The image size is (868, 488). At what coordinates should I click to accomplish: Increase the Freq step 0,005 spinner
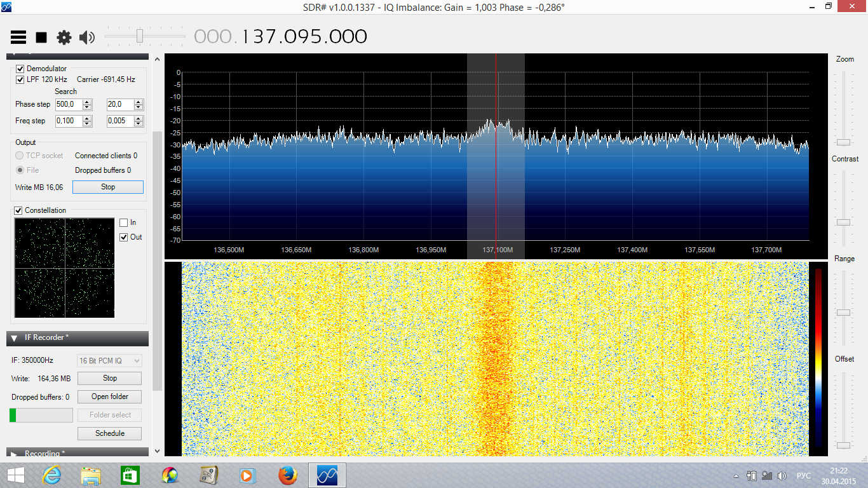[139, 118]
